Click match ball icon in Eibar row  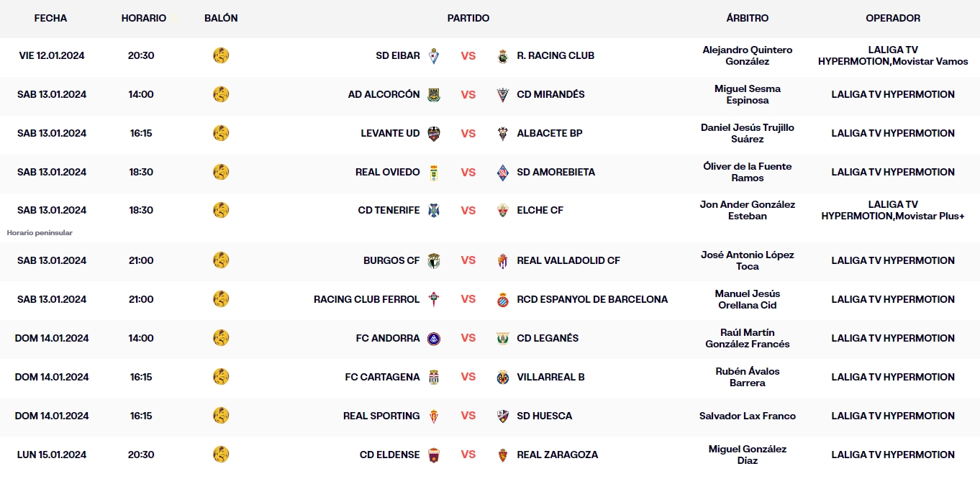coord(221,55)
